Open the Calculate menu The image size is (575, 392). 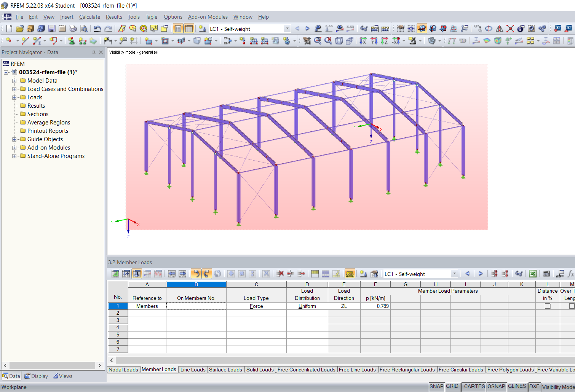tap(89, 17)
